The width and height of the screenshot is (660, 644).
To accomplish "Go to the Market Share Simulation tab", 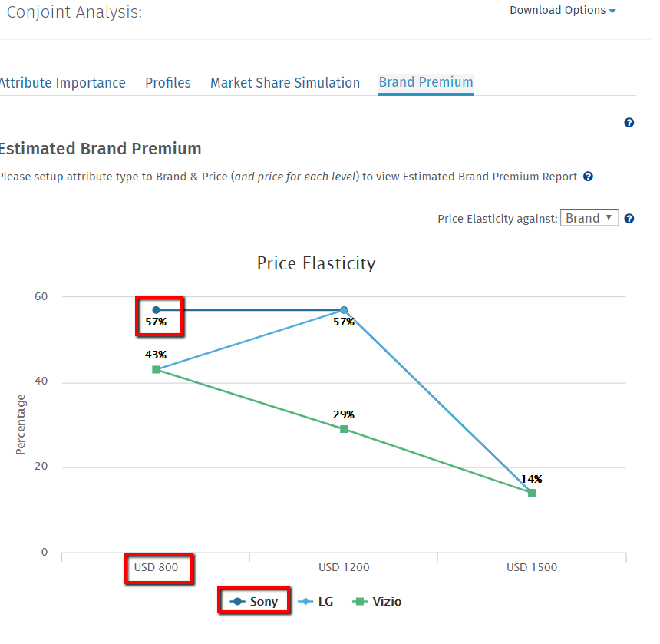I will pyautogui.click(x=285, y=83).
